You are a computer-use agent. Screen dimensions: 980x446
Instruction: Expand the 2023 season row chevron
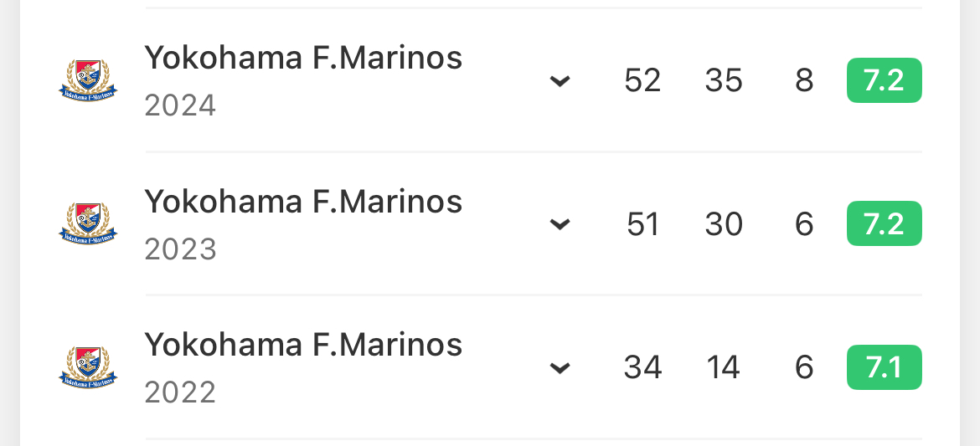tap(560, 224)
